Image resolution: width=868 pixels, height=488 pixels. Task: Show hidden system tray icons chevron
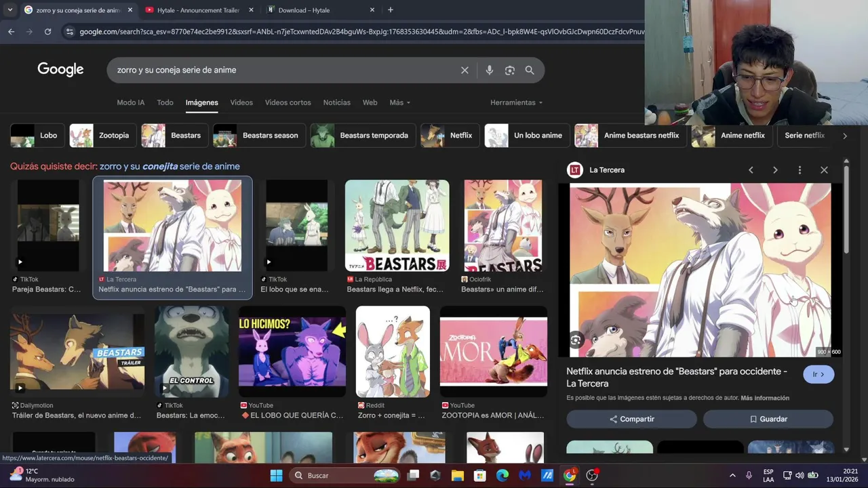732,475
